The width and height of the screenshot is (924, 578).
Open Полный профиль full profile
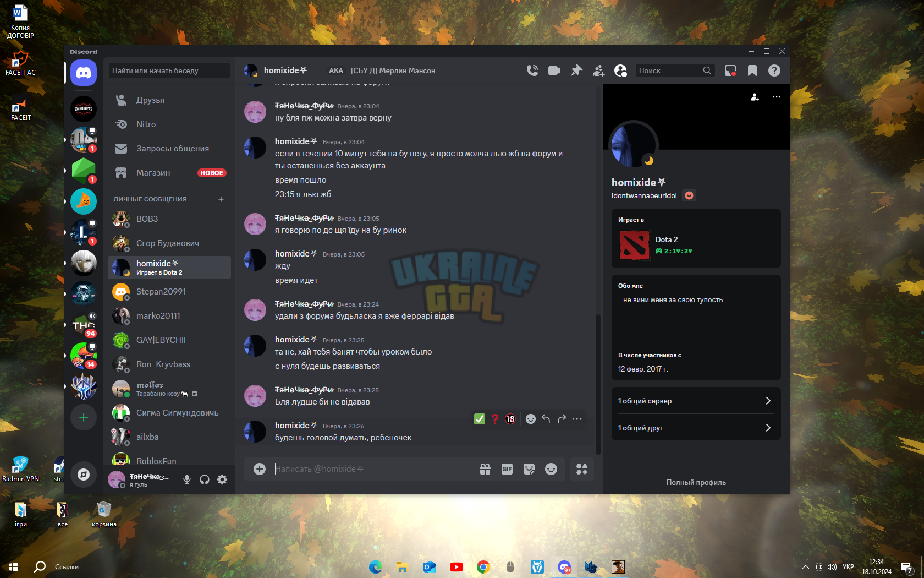(696, 482)
